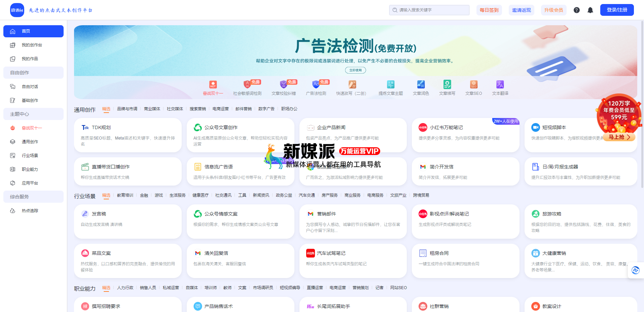This screenshot has width=644, height=312.
Task: Select 搜索营销 tab in 通用创作
Action: click(198, 109)
